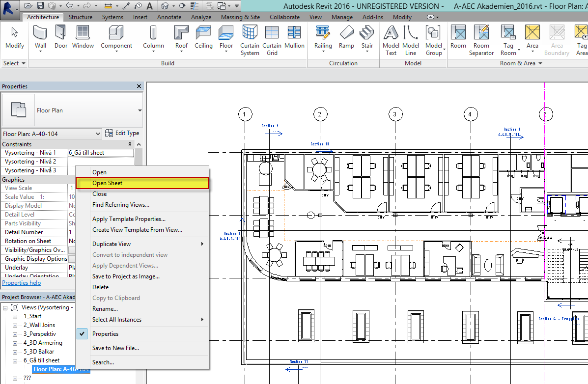Select the Column tool
Screen dimensions: 588x384
(x=153, y=37)
